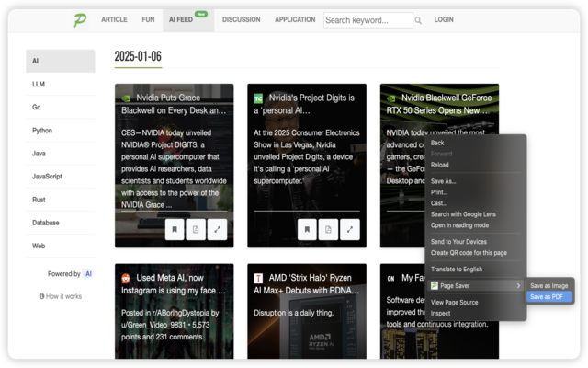Bookmark the Nvidia's Project Digits card
The height and width of the screenshot is (368, 588).
(x=307, y=229)
